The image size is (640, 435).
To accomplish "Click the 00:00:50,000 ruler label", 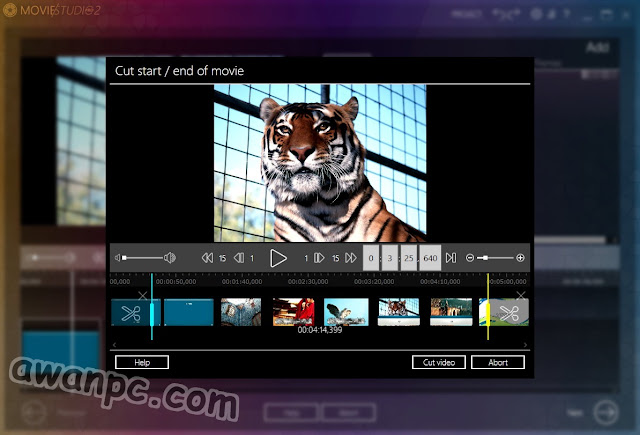I will pyautogui.click(x=176, y=282).
